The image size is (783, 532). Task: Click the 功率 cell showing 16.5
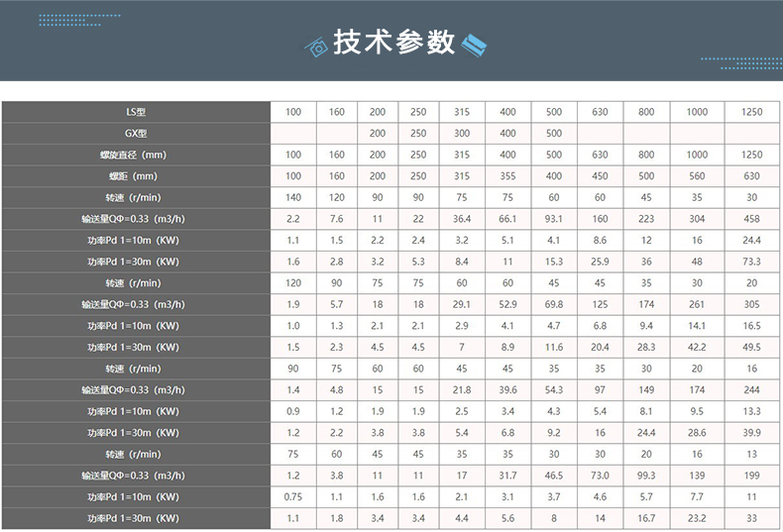pyautogui.click(x=751, y=326)
